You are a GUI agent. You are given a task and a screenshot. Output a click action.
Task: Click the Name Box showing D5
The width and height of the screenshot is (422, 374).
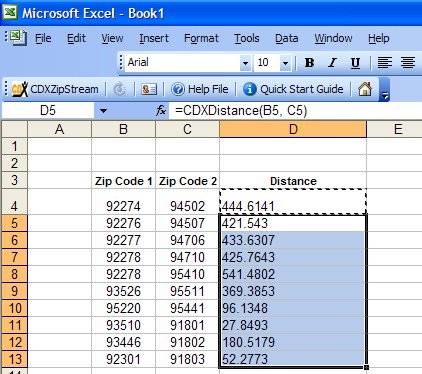point(48,110)
